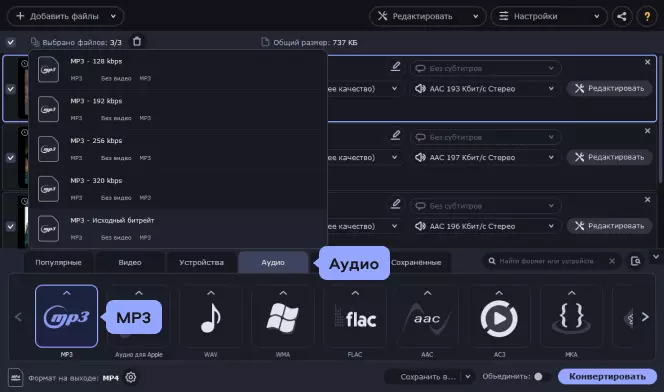This screenshot has height=392, width=664.
Task: Expand the FLAC presets chevron
Action: 355,293
